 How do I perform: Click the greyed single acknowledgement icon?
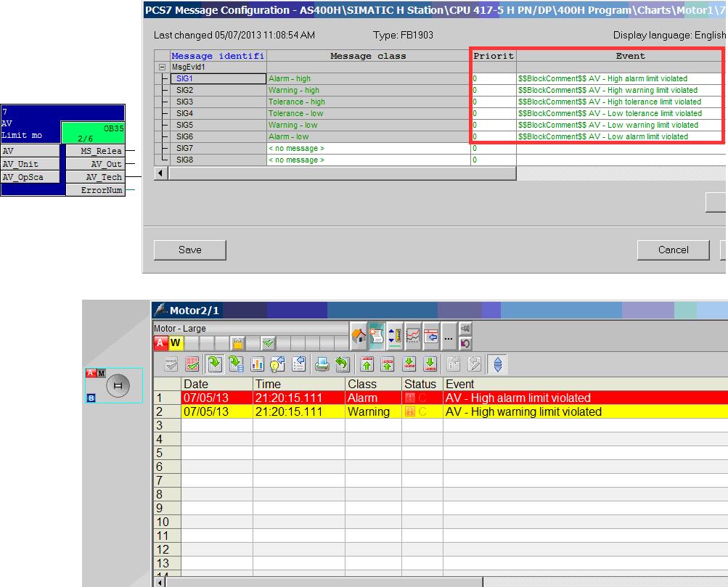(171, 364)
